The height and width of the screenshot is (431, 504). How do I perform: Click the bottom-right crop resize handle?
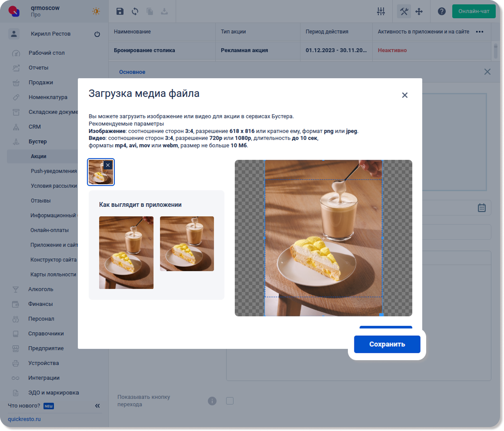point(381,315)
